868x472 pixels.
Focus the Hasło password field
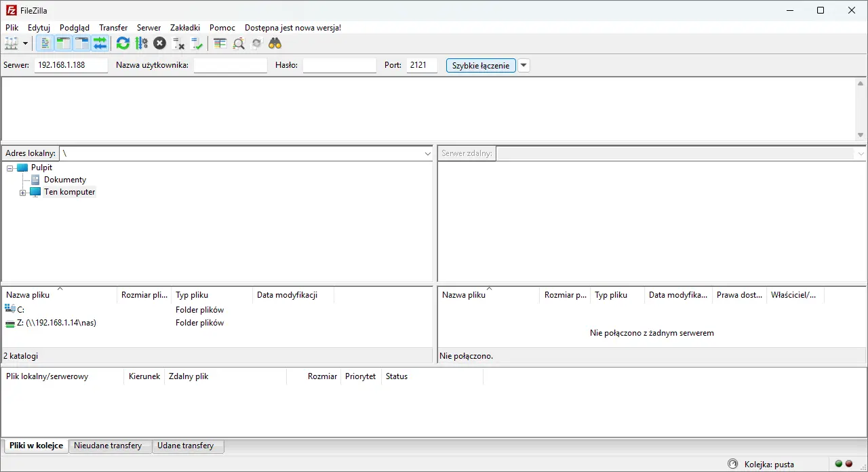[x=340, y=65]
